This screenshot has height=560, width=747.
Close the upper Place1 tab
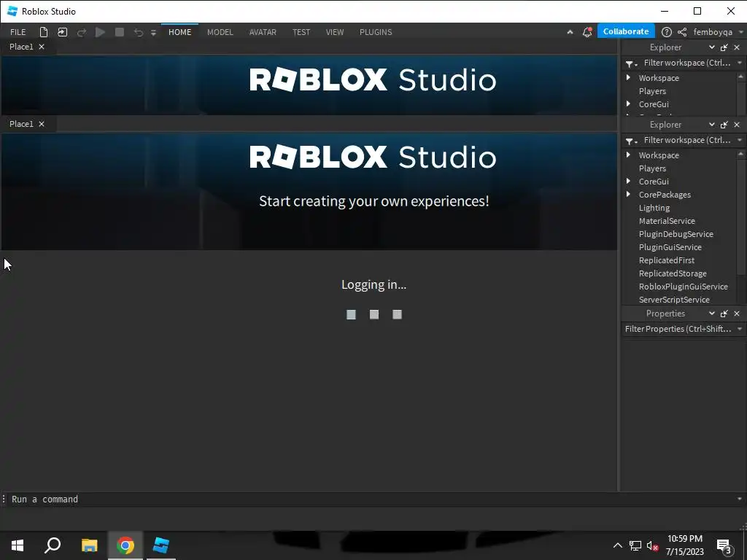[42, 47]
